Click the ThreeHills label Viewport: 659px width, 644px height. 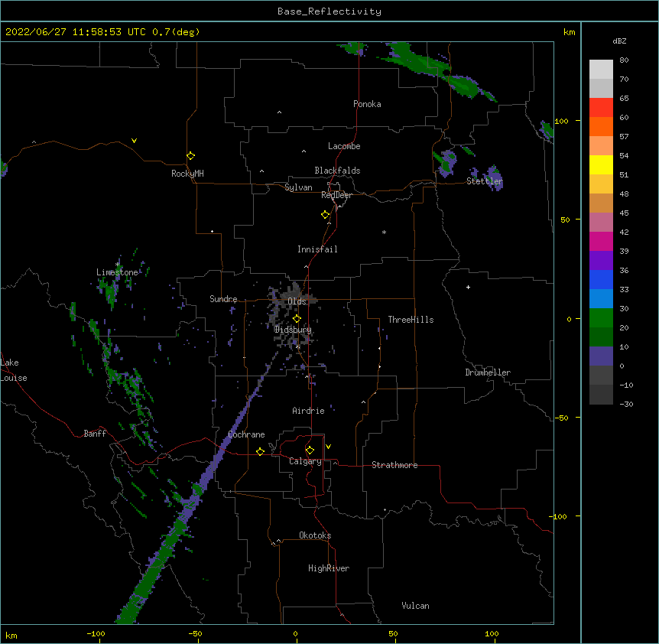411,320
